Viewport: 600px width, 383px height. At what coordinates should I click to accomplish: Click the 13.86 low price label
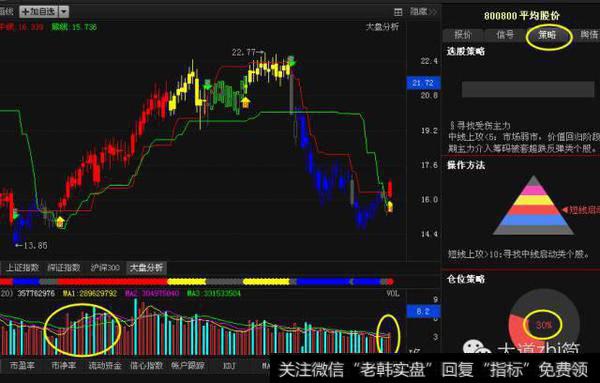(x=36, y=246)
